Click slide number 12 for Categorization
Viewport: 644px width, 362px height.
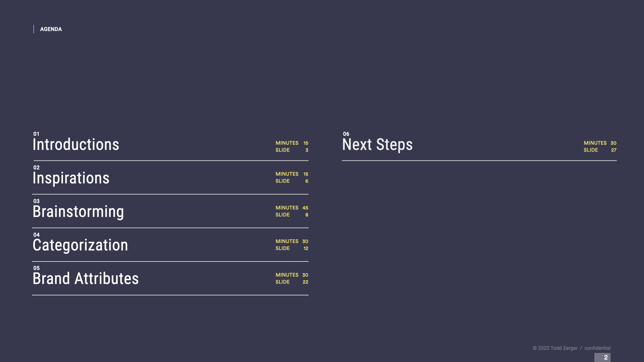pyautogui.click(x=306, y=248)
